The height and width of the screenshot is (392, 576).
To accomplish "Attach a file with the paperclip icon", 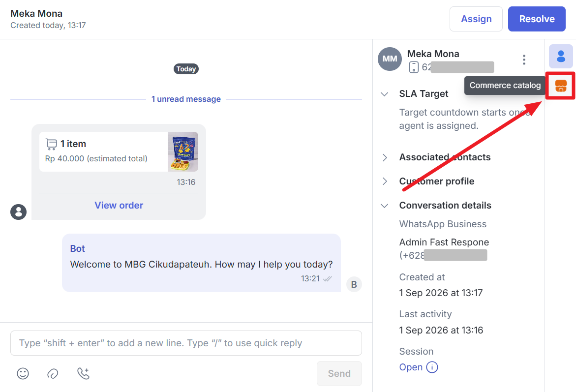I will [x=53, y=374].
